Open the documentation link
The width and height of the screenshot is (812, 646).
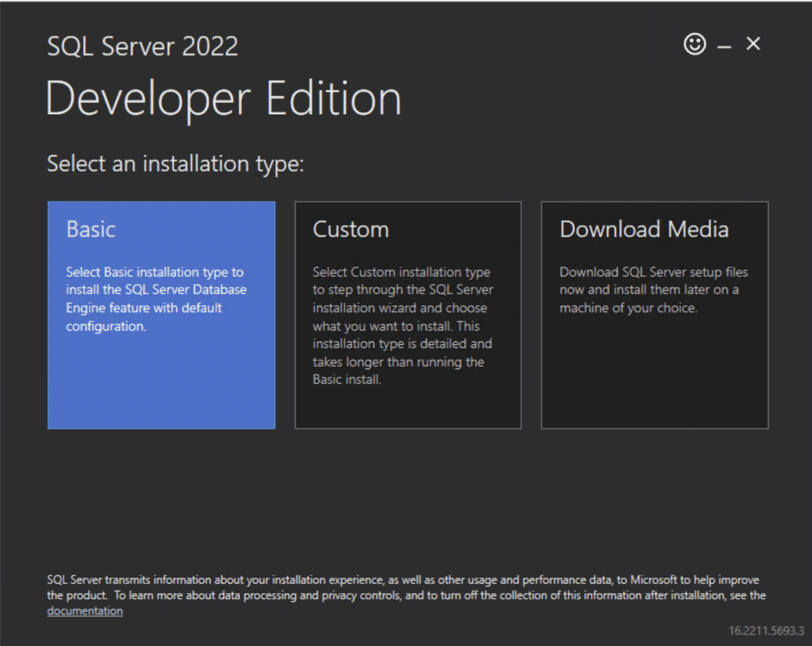85,611
